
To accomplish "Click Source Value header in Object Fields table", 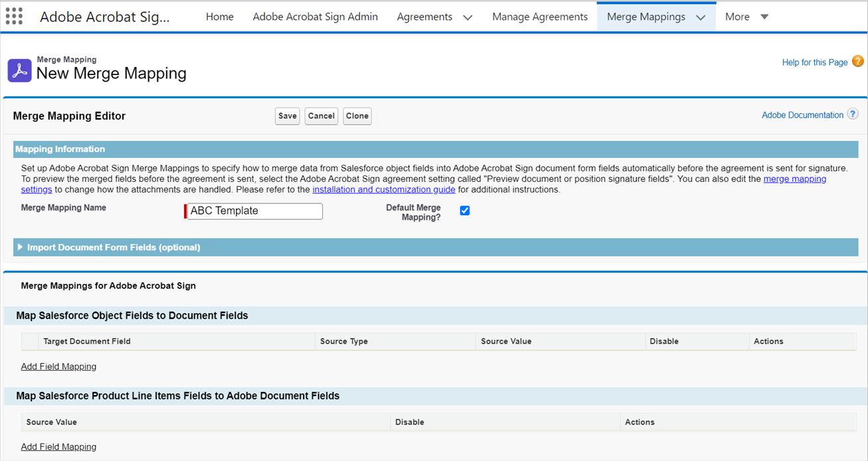I will pos(506,341).
